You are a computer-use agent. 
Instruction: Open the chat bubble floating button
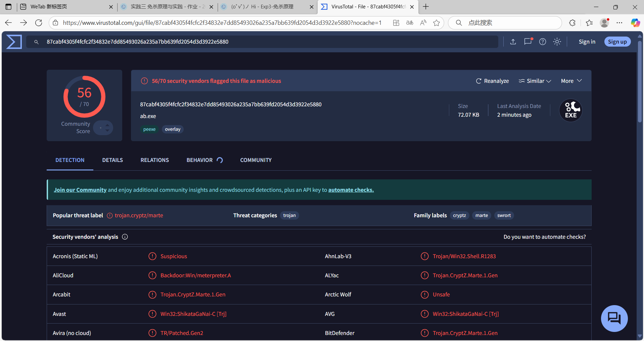(614, 318)
